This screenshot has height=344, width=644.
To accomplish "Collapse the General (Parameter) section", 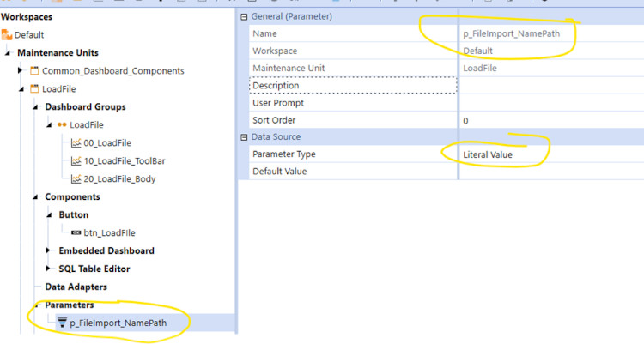I will [245, 16].
